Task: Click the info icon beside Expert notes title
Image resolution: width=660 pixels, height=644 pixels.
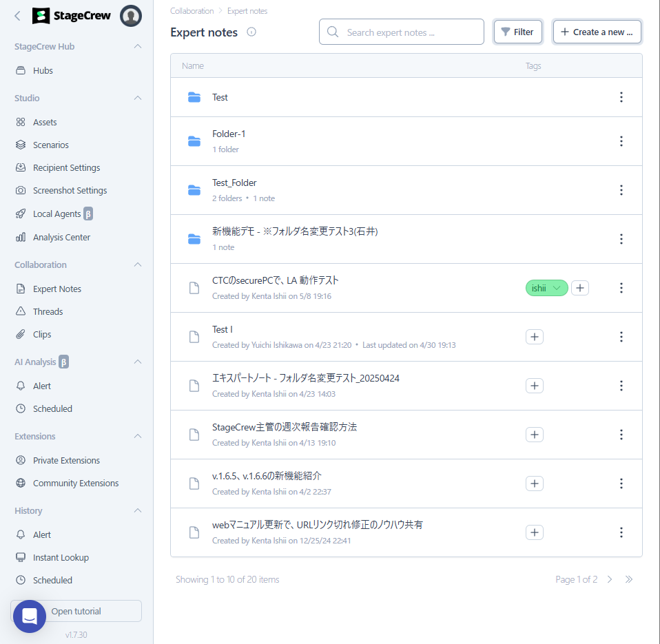Action: coord(251,32)
